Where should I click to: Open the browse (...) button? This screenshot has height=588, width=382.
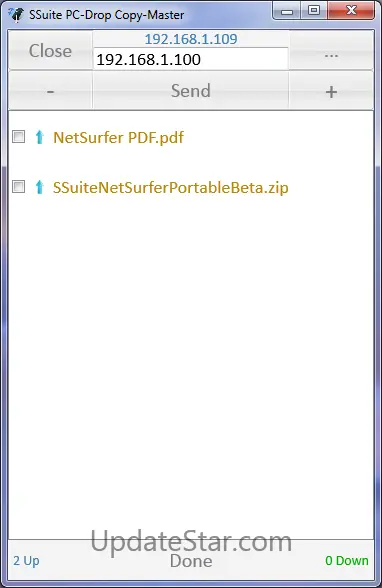[331, 51]
